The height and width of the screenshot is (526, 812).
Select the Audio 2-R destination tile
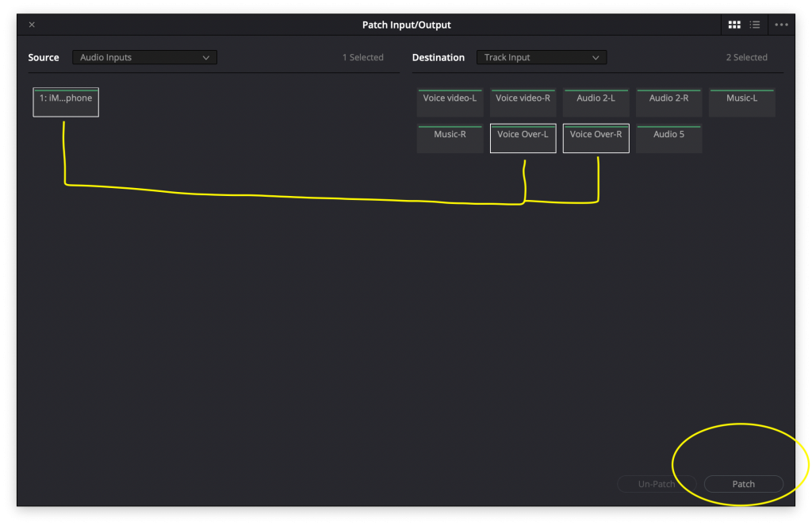(x=668, y=102)
